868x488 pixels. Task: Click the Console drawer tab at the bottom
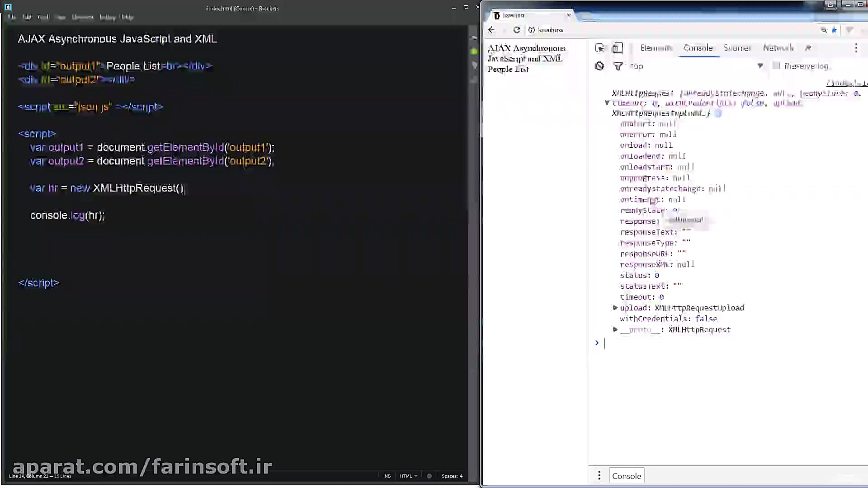[626, 476]
